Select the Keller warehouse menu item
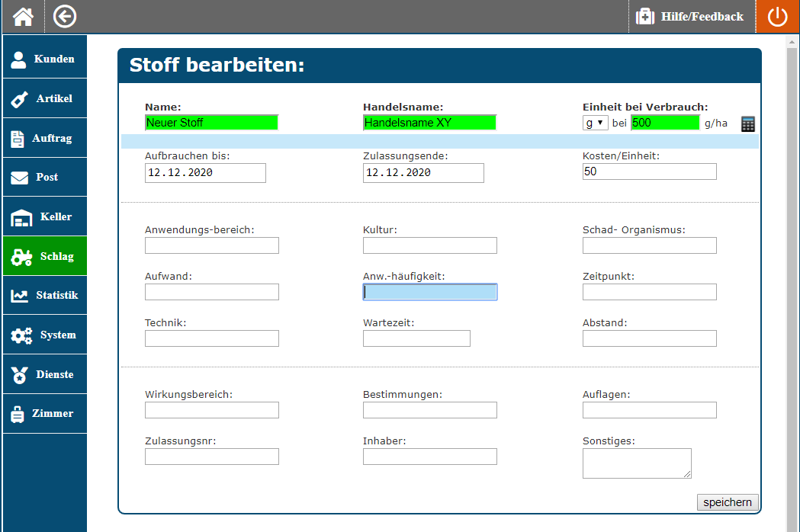The height and width of the screenshot is (532, 800). (x=44, y=216)
